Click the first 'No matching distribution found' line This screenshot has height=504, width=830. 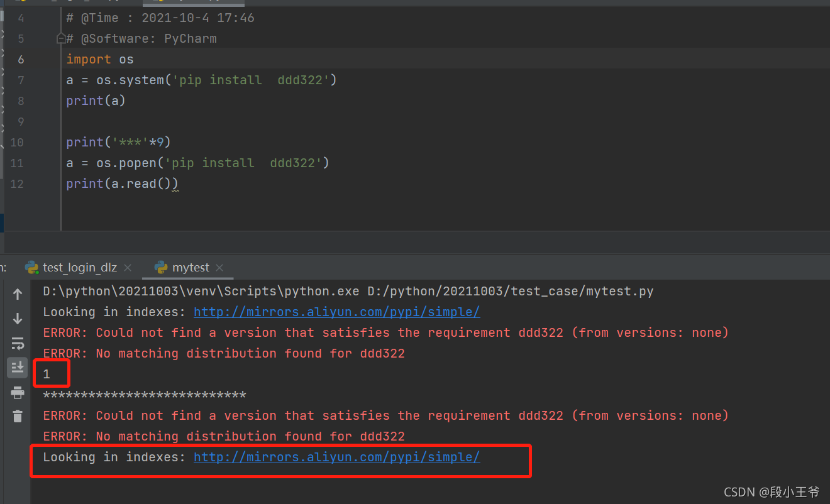[x=224, y=354]
